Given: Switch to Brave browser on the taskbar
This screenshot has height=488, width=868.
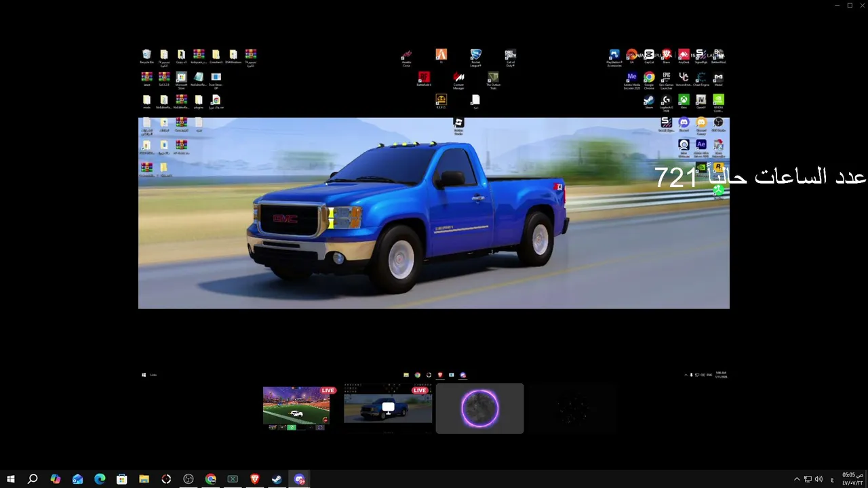Looking at the screenshot, I should 255,479.
